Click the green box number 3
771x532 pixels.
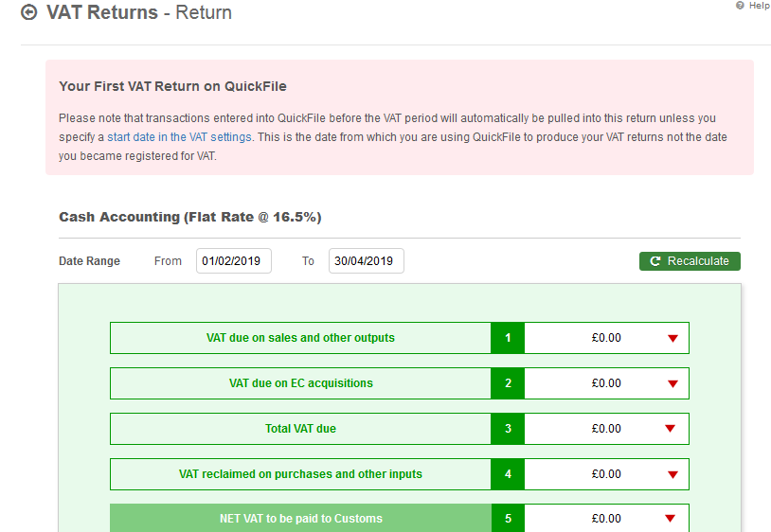pyautogui.click(x=508, y=429)
